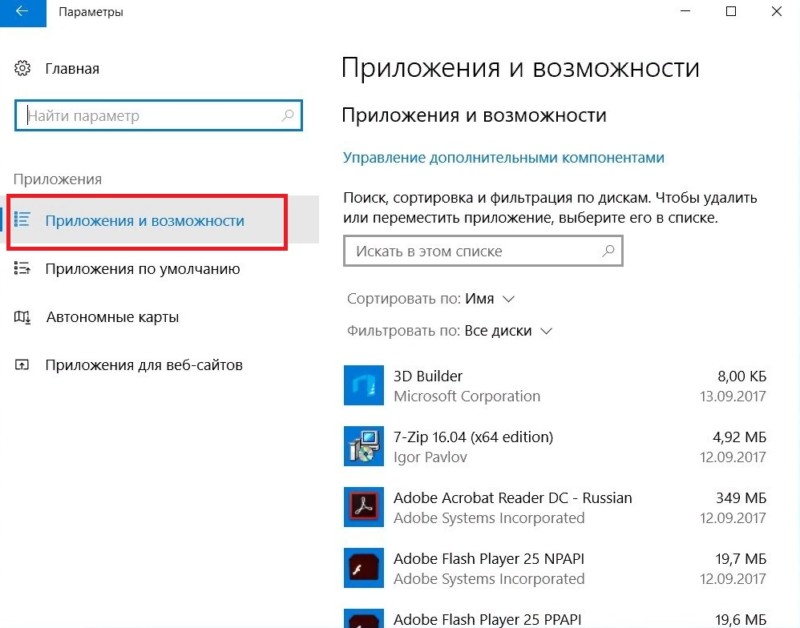This screenshot has height=628, width=800.
Task: Select the Adobe Acrobat Reader DC icon
Action: point(363,507)
